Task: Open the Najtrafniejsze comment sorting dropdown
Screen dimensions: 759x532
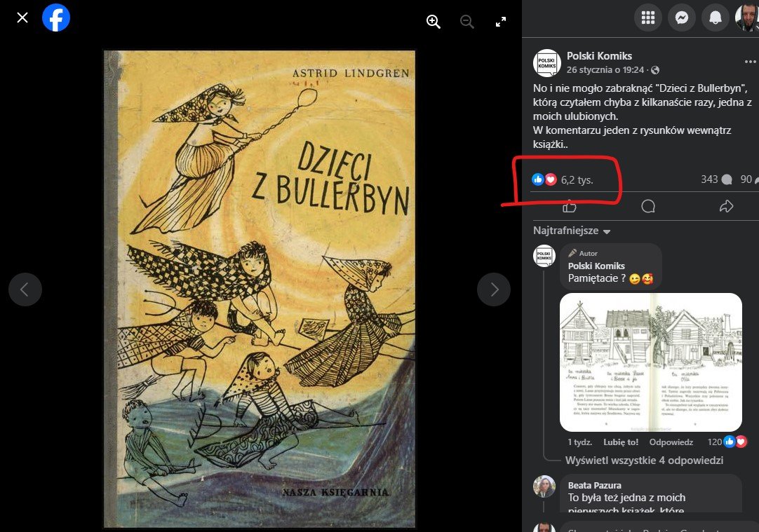Action: coord(572,231)
